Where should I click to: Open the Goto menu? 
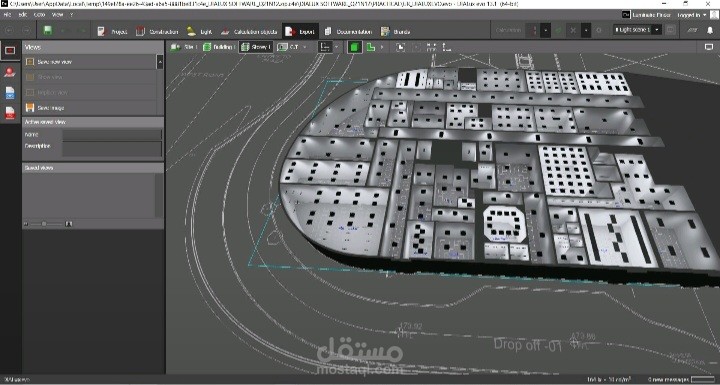click(x=39, y=15)
